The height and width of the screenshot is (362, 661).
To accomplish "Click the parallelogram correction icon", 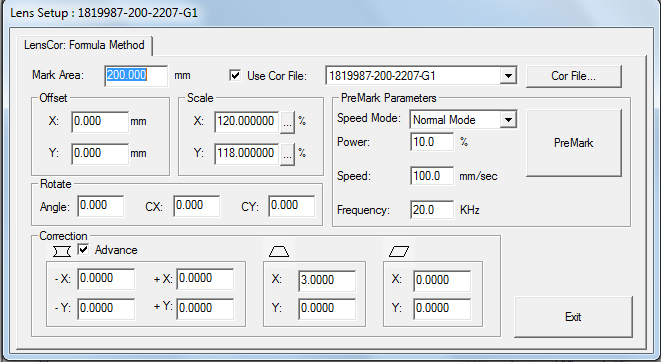I will [399, 252].
